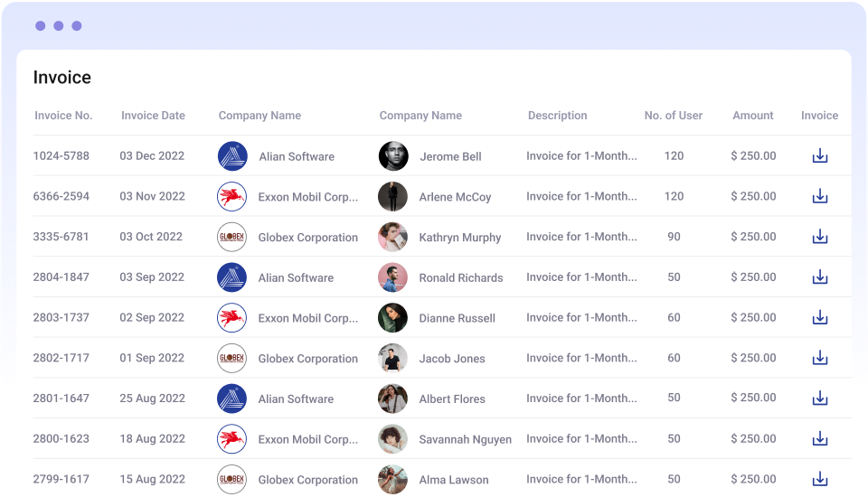The width and height of the screenshot is (868, 497).
Task: Download invoice 2799-1617
Action: pyautogui.click(x=819, y=479)
